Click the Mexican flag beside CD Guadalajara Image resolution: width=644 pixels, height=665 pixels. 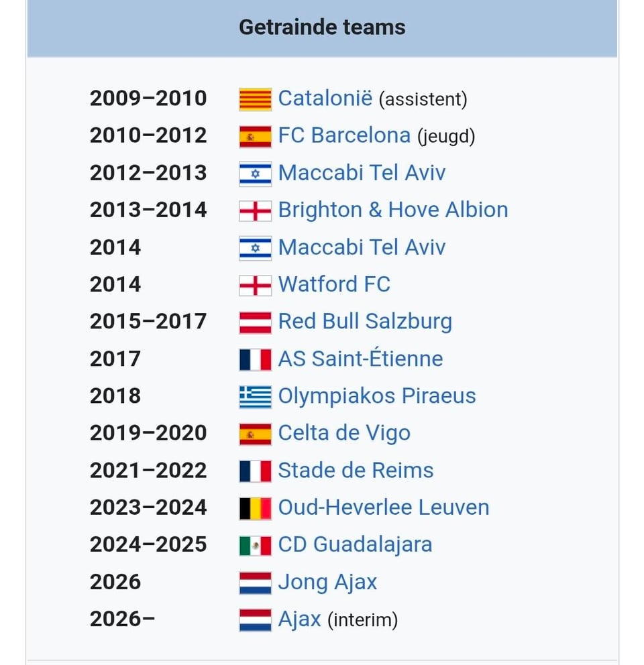pyautogui.click(x=255, y=546)
